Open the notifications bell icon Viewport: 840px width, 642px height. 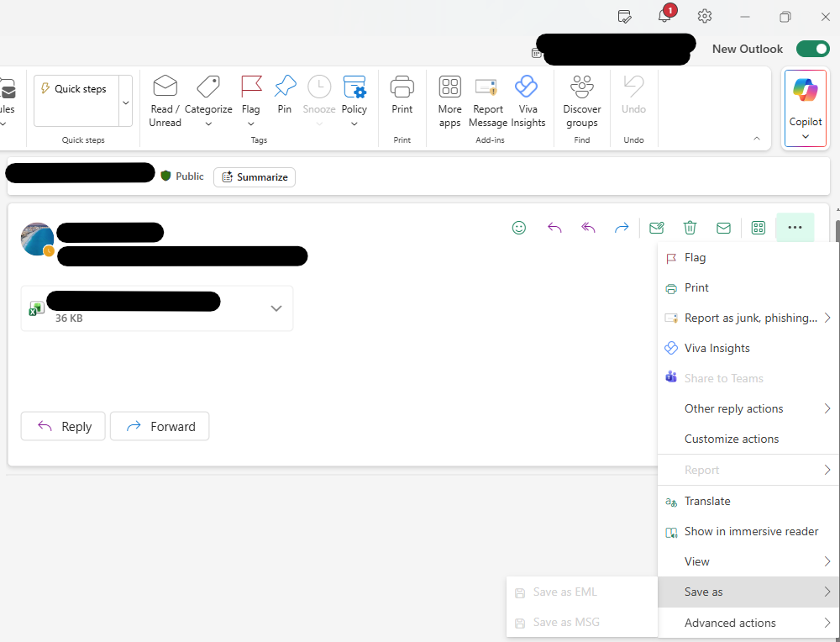(x=664, y=15)
